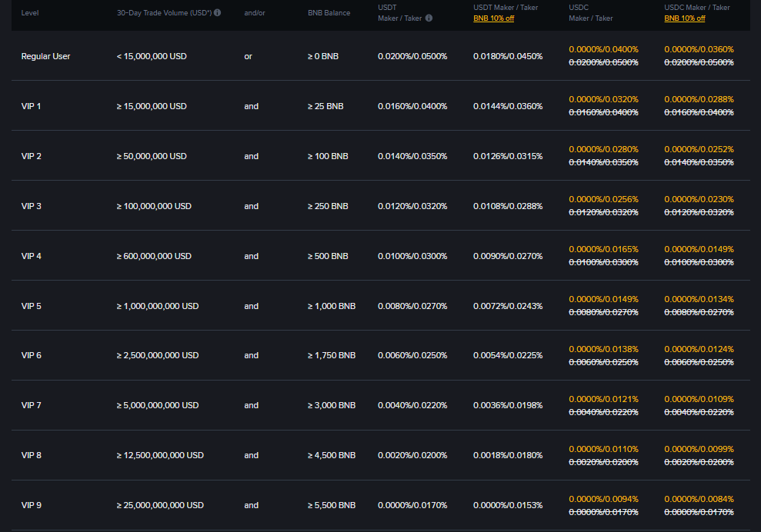Click the Level column header

coord(29,12)
